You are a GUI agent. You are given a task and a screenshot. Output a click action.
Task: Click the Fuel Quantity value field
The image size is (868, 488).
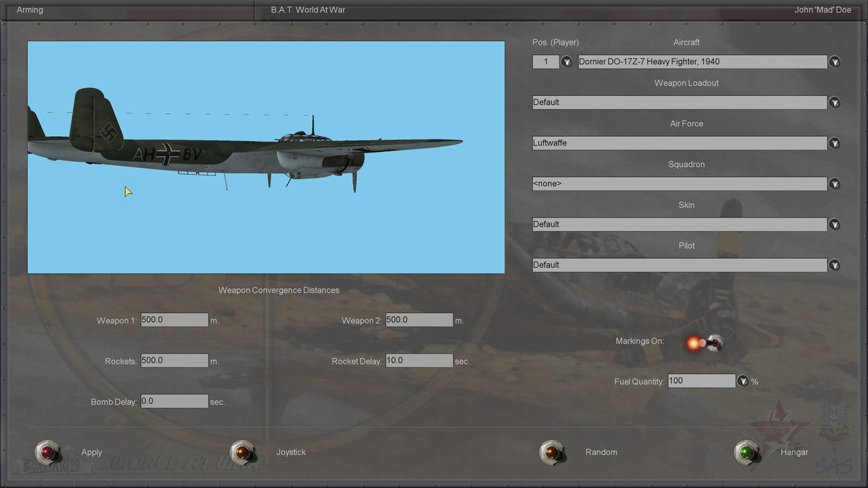(x=702, y=381)
